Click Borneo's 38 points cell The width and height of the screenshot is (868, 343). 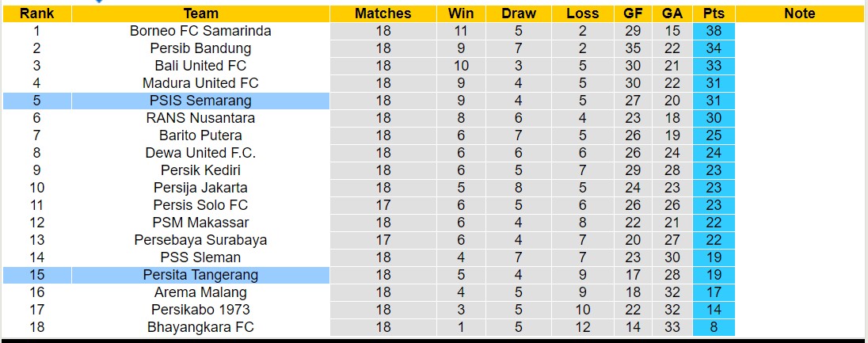tap(713, 31)
